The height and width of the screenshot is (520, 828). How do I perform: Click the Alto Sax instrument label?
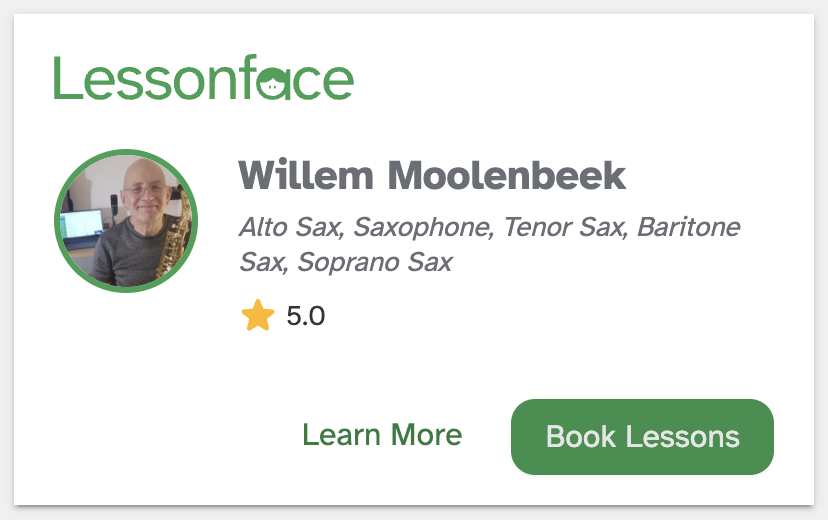291,227
